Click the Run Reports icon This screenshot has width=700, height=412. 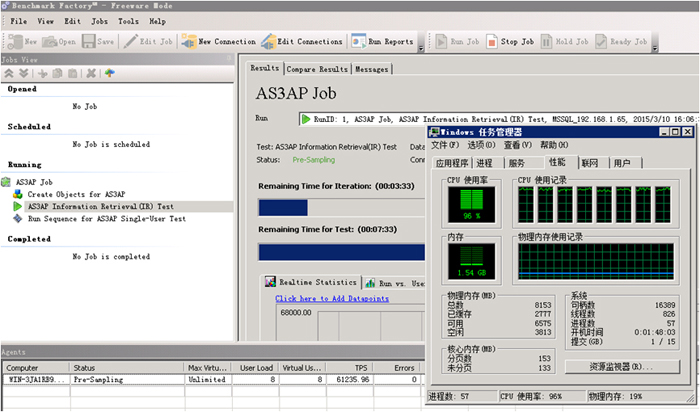[x=358, y=42]
